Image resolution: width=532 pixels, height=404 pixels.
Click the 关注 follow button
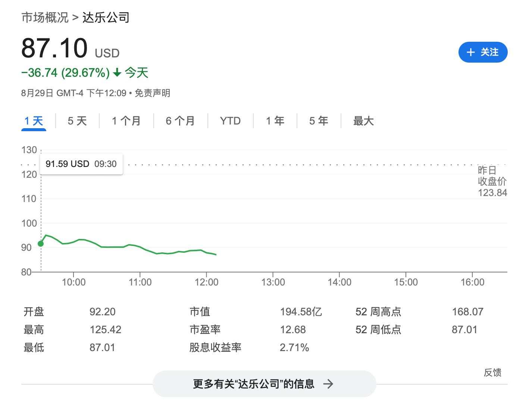[483, 52]
